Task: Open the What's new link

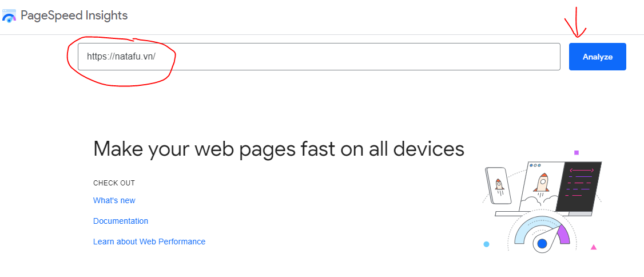Action: click(114, 200)
